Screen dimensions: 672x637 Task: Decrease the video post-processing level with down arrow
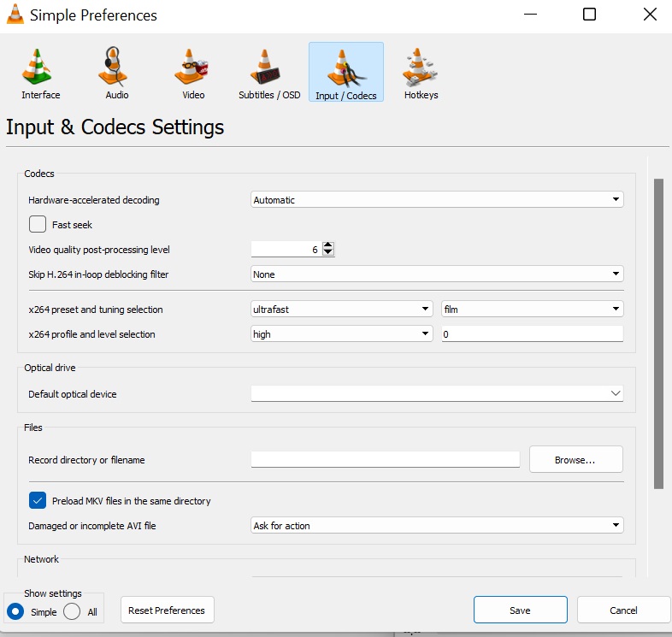(x=327, y=252)
